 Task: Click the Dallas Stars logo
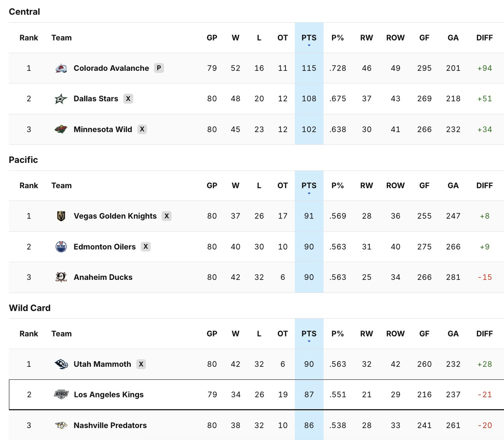click(61, 98)
